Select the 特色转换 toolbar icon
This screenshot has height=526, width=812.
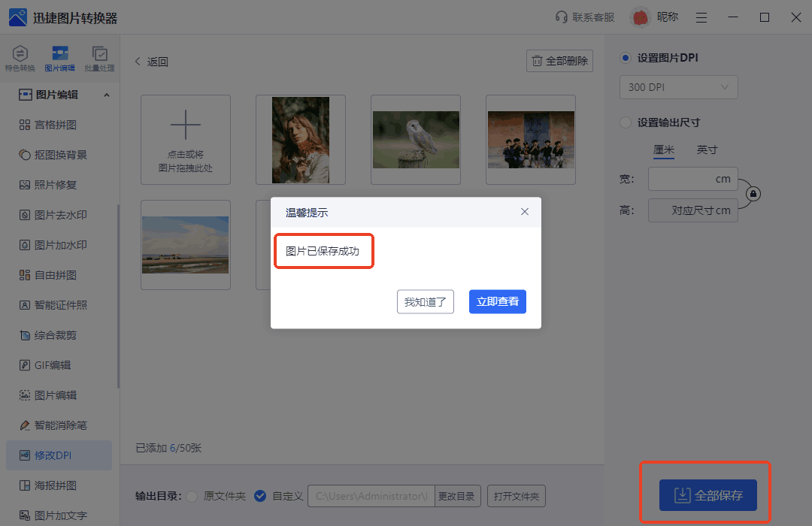tap(20, 58)
